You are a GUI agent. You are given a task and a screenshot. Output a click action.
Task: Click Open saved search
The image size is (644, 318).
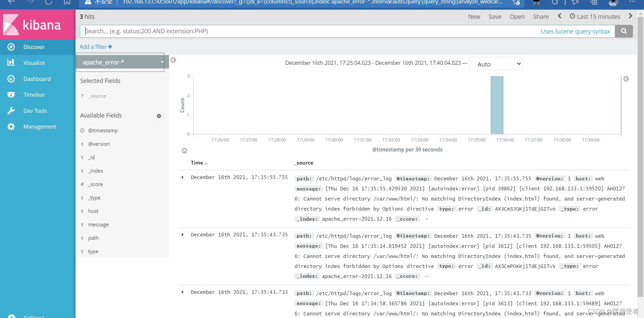[517, 17]
